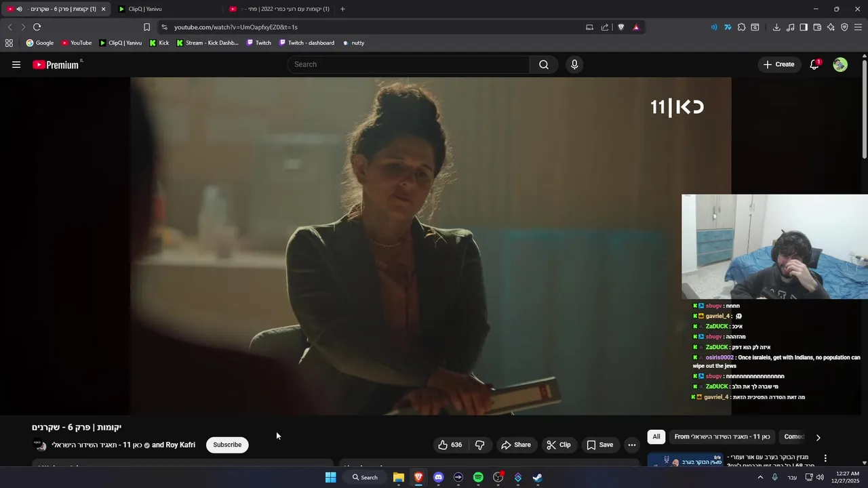Show hidden tray icons chevron
Viewport: 868px width, 488px height.
(760, 477)
